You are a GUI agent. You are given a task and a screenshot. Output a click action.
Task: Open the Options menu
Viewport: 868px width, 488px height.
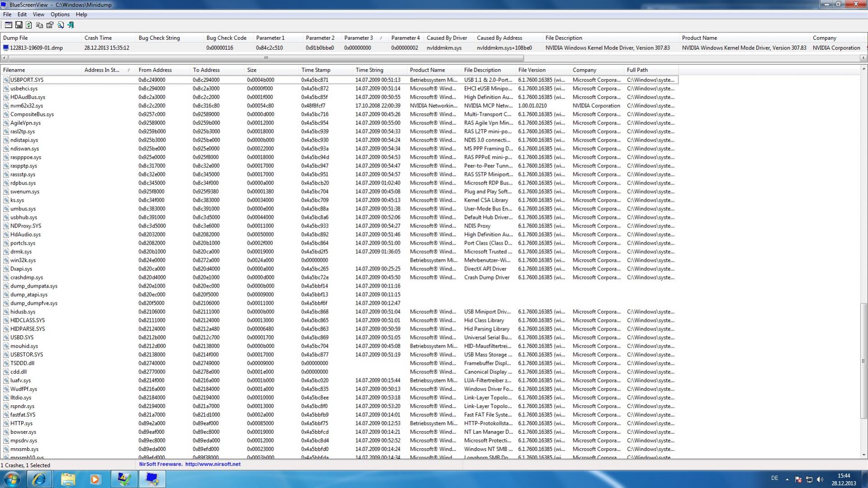tap(60, 14)
